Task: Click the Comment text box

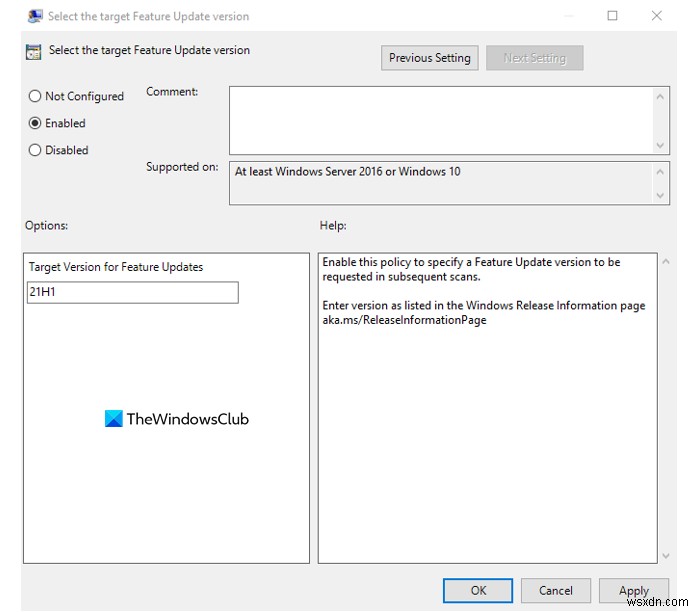Action: [441, 121]
